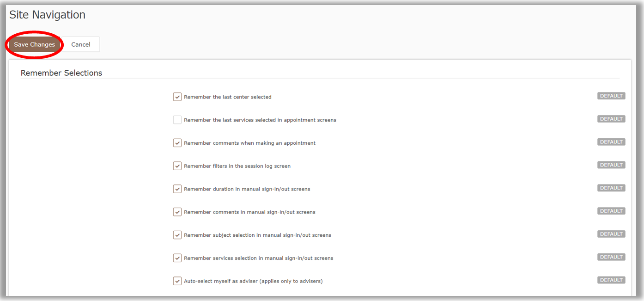
Task: Select DEFAULT badge for services selection sign-in/out
Action: pos(611,257)
